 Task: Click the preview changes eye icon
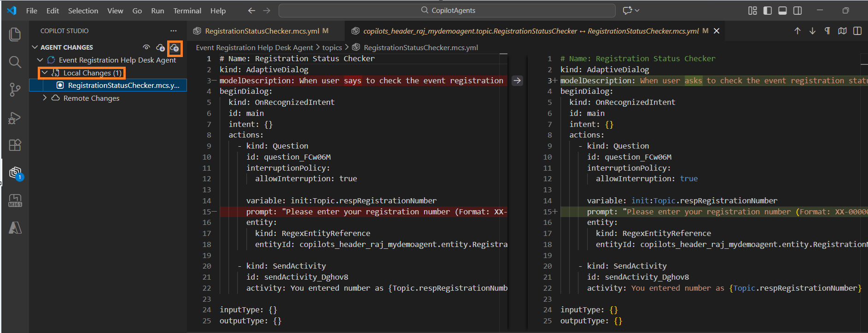[146, 47]
